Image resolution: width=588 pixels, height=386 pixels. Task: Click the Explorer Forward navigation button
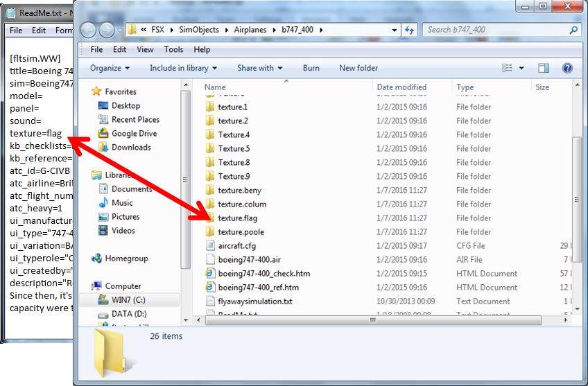(107, 30)
